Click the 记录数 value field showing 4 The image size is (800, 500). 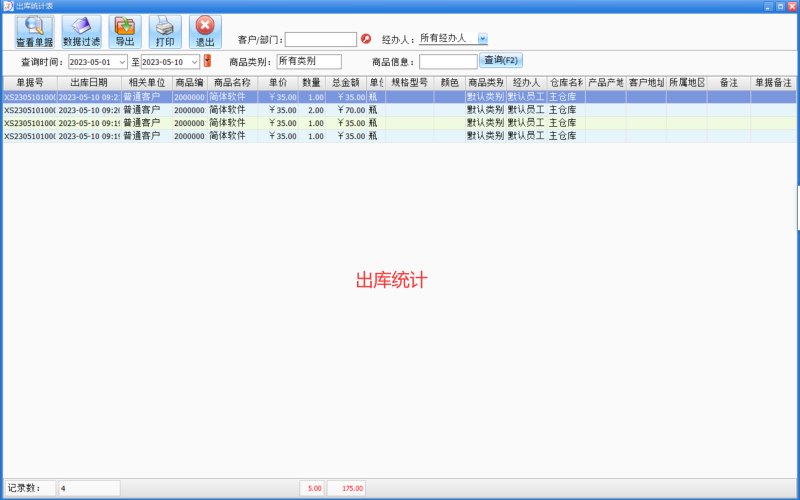89,488
